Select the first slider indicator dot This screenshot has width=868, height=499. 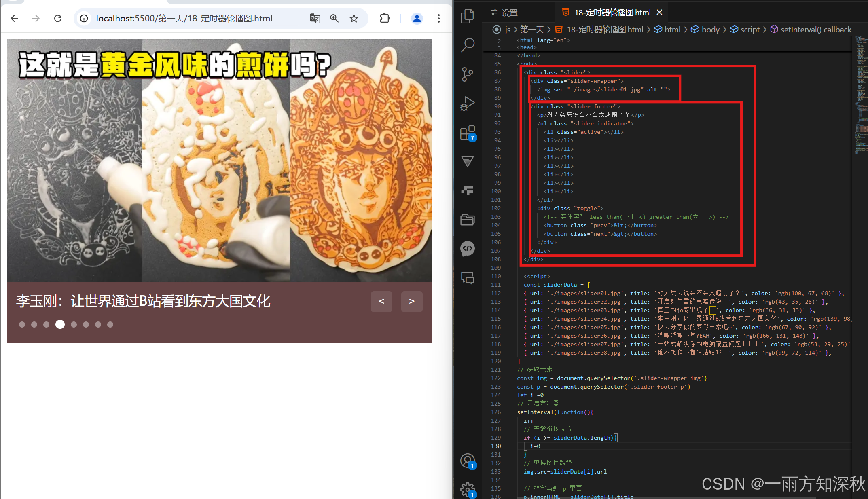point(22,325)
